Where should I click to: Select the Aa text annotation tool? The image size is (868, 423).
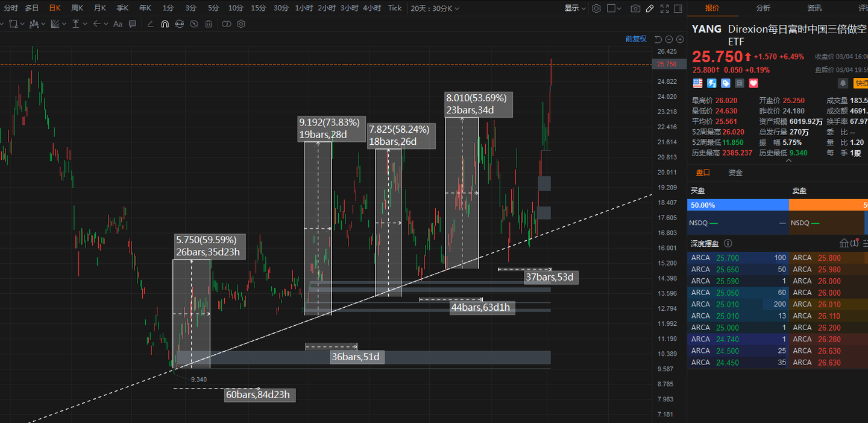click(x=118, y=24)
